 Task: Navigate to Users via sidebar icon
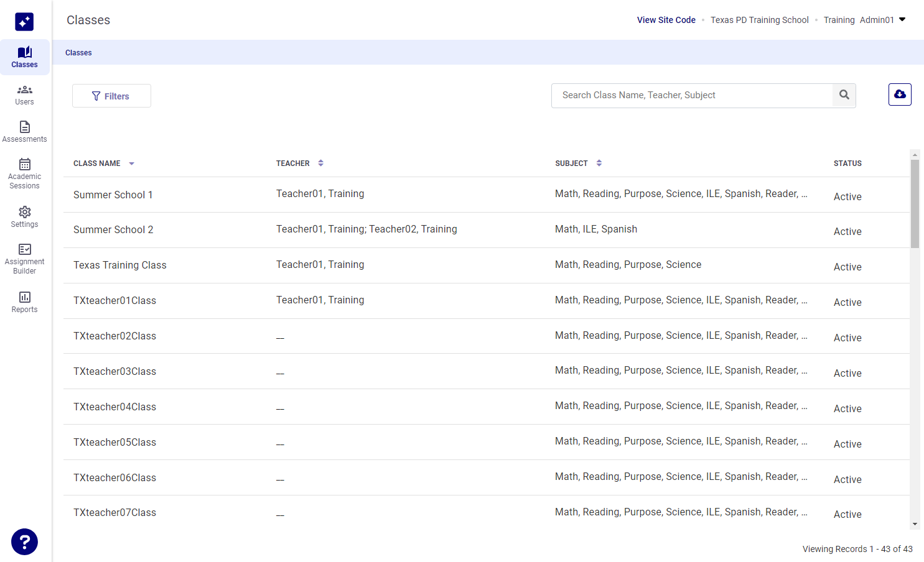(x=24, y=95)
